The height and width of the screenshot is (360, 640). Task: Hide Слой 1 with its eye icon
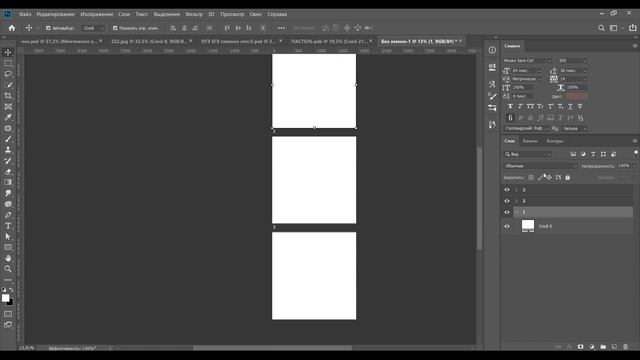(x=507, y=226)
